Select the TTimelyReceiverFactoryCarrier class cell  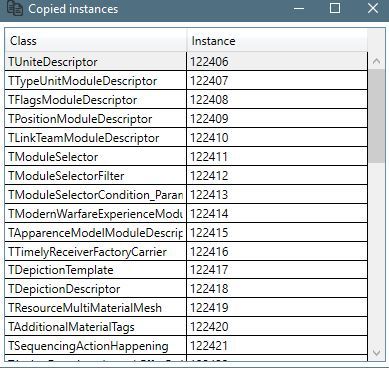tap(96, 251)
